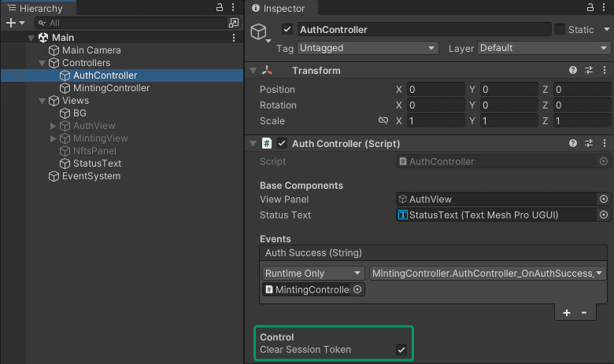Image resolution: width=614 pixels, height=364 pixels.
Task: Click search by type icon in Hierarchy
Action: pyautogui.click(x=234, y=24)
